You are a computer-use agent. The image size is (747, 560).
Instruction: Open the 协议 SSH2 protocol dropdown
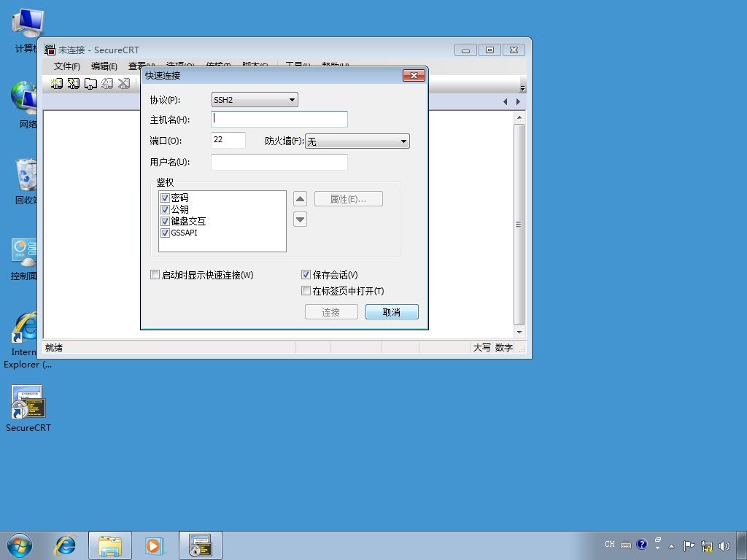click(255, 99)
